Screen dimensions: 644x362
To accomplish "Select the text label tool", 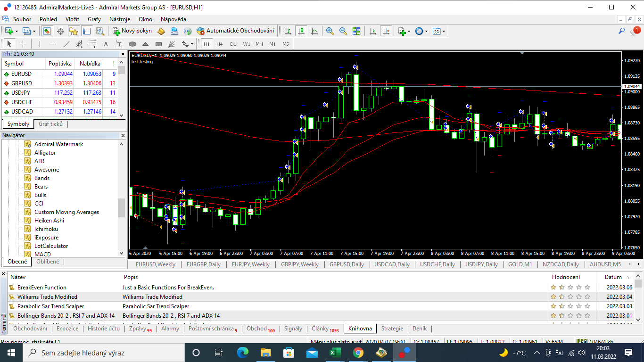I will tap(119, 44).
